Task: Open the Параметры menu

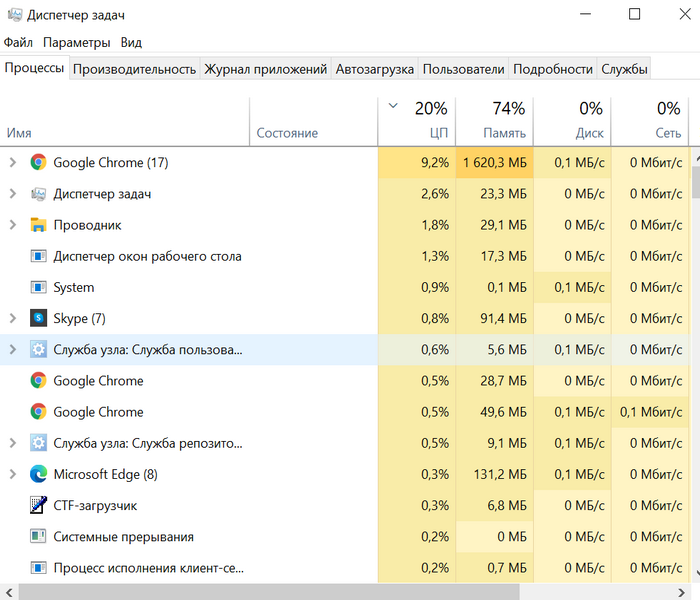Action: point(76,43)
